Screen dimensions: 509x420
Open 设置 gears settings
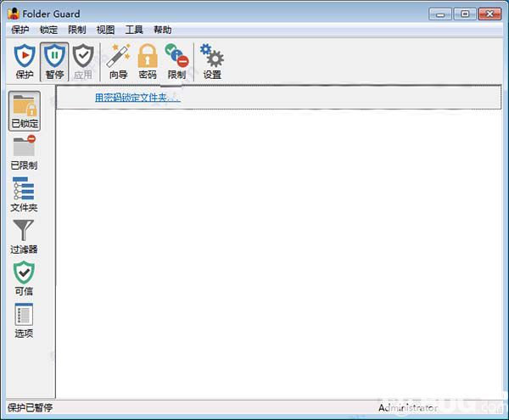point(212,62)
